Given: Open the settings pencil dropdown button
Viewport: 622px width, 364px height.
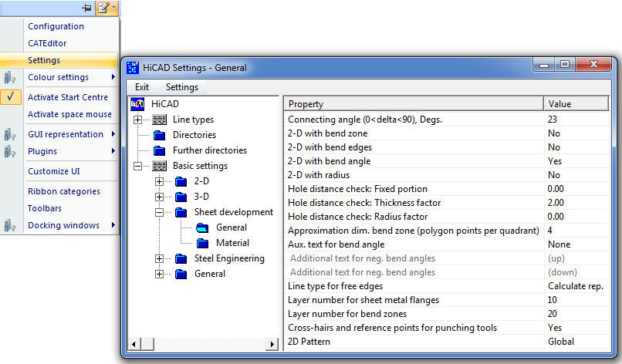Looking at the screenshot, I should (106, 8).
